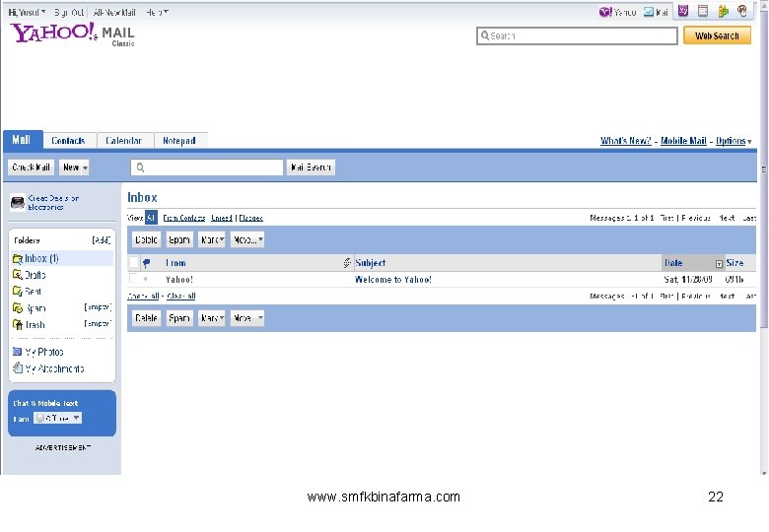The width and height of the screenshot is (769, 532).
Task: Open the Welcome to Yahoo! message
Action: (x=392, y=279)
